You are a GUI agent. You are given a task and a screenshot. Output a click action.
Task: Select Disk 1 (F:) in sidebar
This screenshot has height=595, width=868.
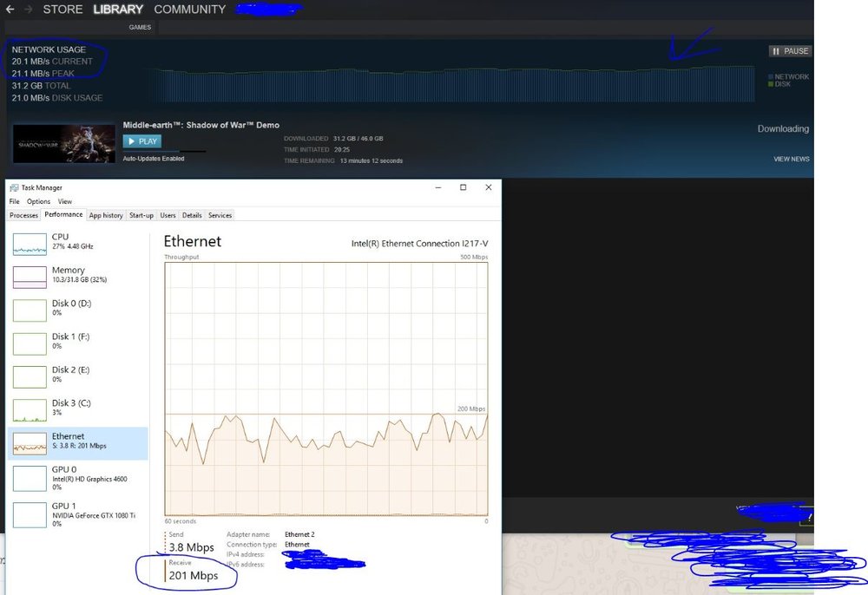click(x=78, y=343)
